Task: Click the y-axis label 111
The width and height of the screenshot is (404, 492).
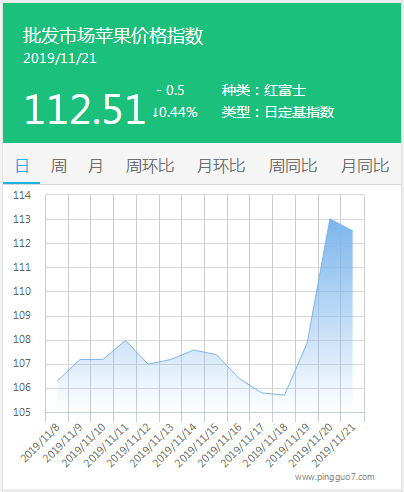Action: [22, 267]
